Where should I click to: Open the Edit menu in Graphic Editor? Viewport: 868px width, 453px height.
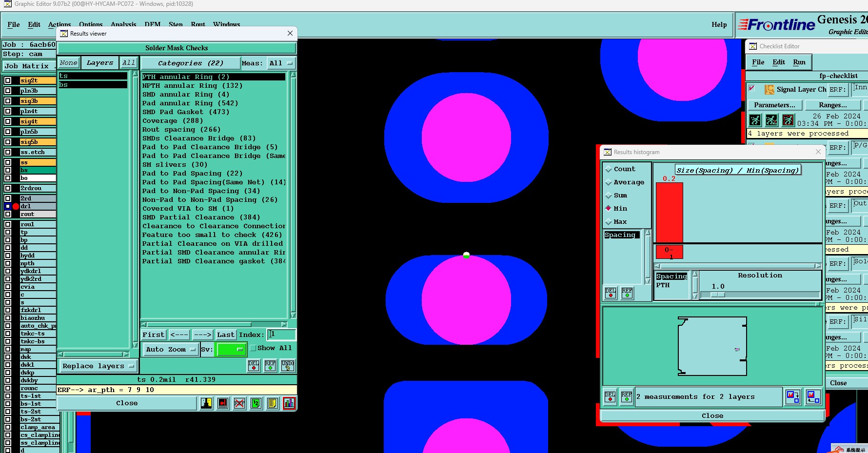[34, 24]
